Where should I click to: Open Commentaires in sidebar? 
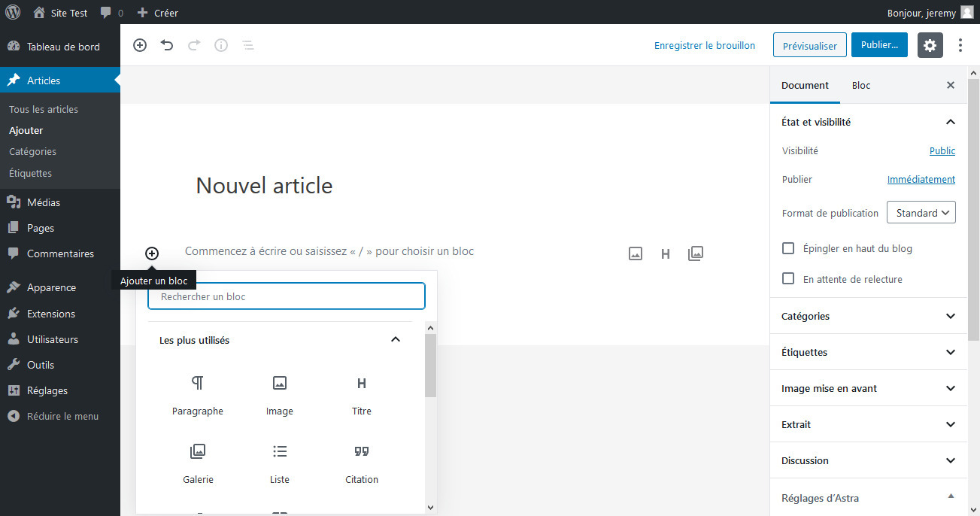[x=60, y=253]
